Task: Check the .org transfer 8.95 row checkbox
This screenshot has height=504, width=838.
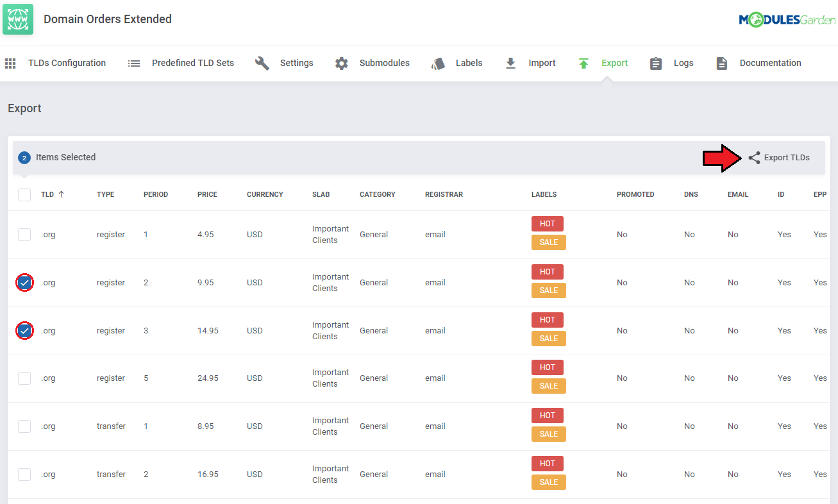Action: (x=24, y=426)
